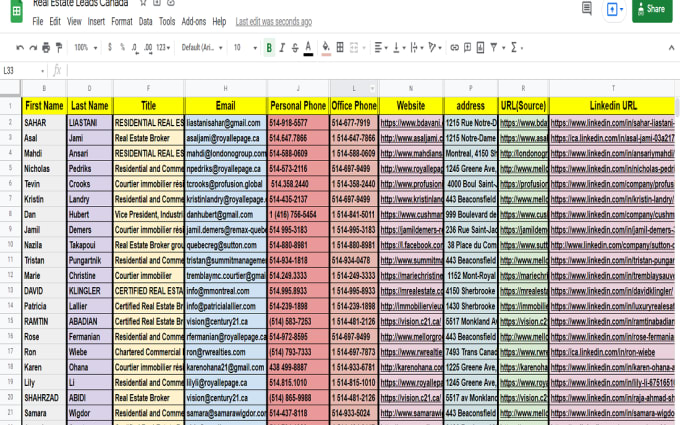
Task: Select cell with email danhubert@gmail.com
Action: tap(226, 215)
